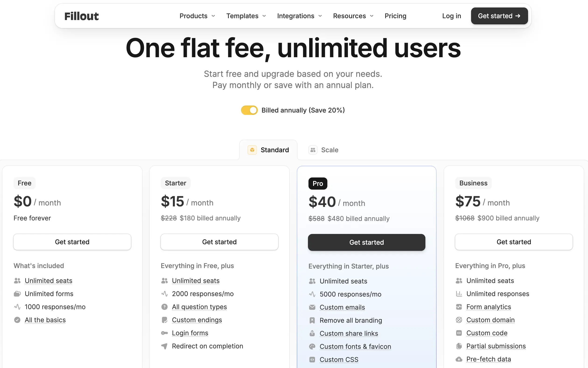Screen dimensions: 588x368
Task: Toggle the Billed annually switch
Action: click(x=249, y=110)
